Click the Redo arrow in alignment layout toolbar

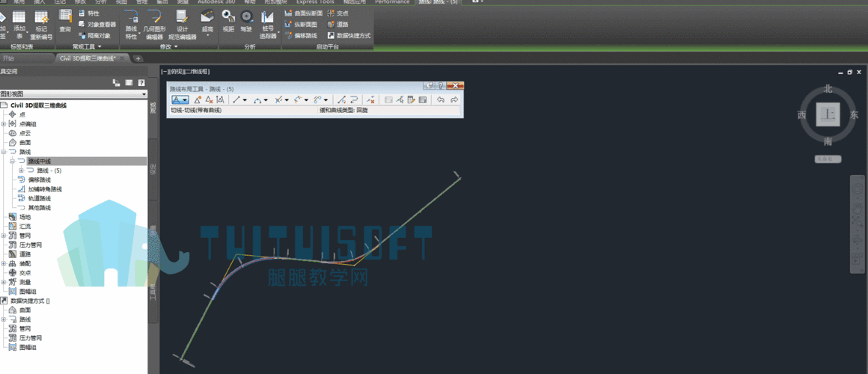click(x=453, y=99)
